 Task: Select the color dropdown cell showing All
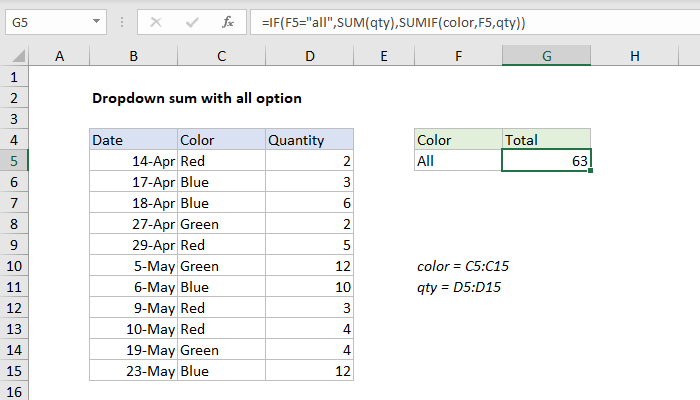pyautogui.click(x=458, y=161)
